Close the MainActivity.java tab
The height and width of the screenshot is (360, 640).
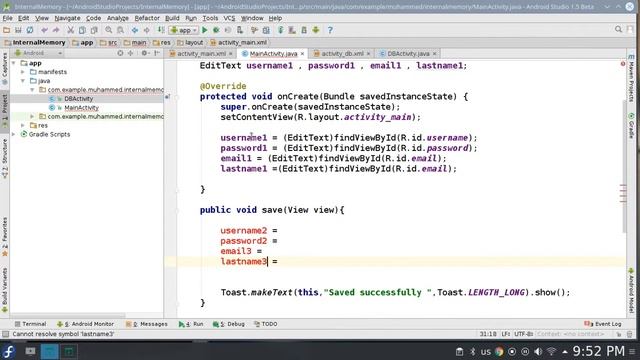tap(302, 54)
